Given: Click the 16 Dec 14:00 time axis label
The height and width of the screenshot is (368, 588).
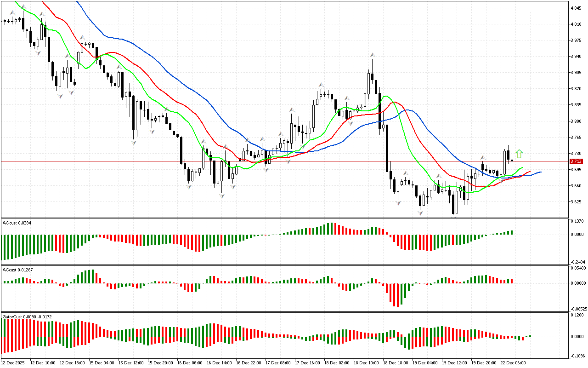Looking at the screenshot, I should pyautogui.click(x=218, y=363).
